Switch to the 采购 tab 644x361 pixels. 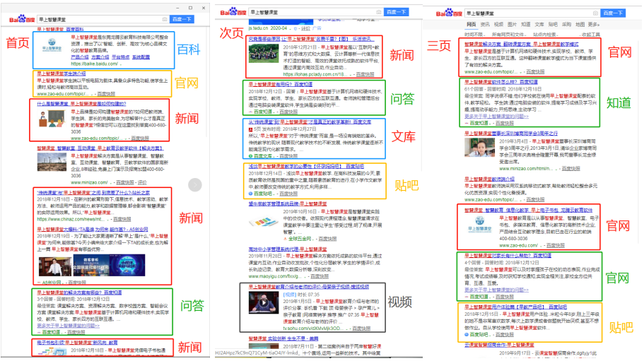[566, 24]
